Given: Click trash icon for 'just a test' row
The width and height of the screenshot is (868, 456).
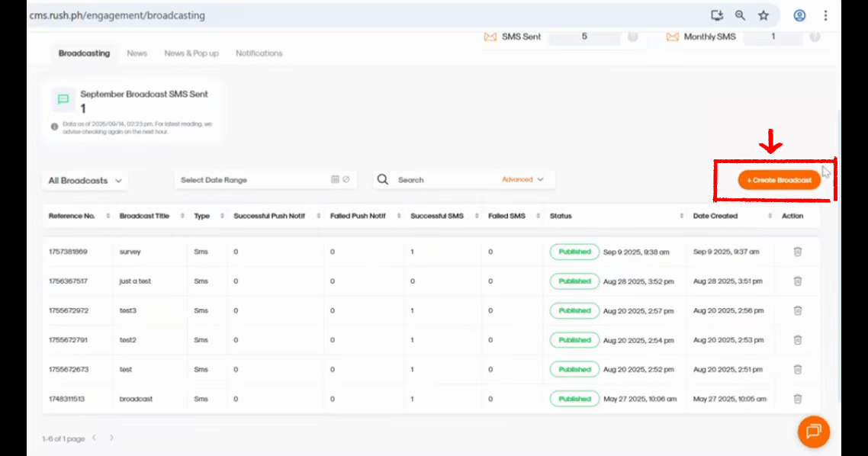Looking at the screenshot, I should coord(797,281).
